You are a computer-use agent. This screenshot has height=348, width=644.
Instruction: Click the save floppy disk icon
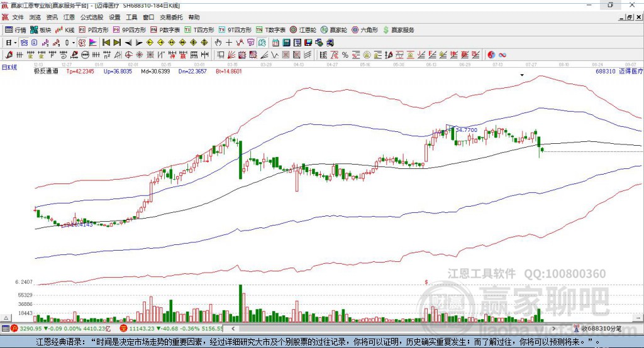pyautogui.click(x=308, y=43)
